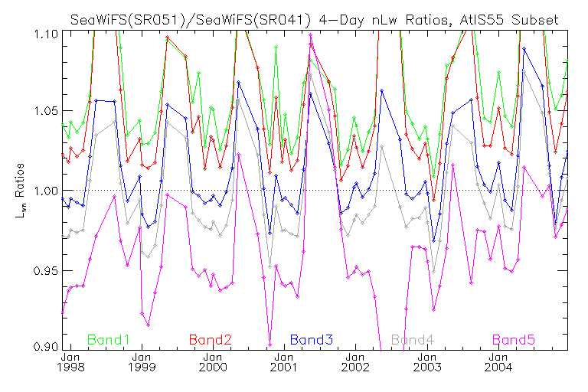Click the magenta Band5 legend label
The width and height of the screenshot is (588, 392).
514,340
